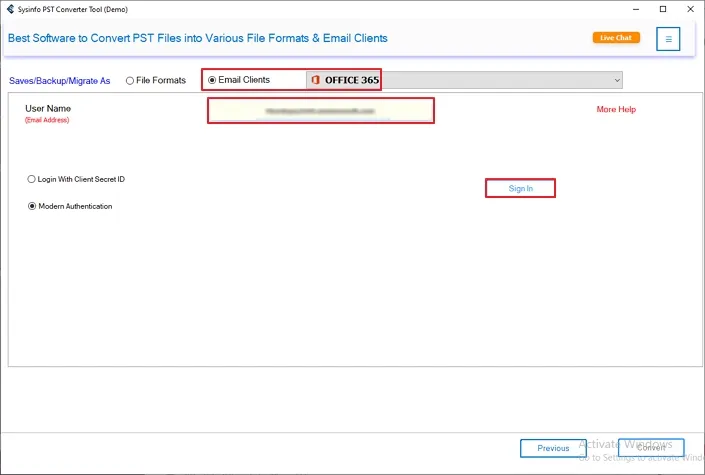Minimize the PST Converter window
The height and width of the screenshot is (475, 705).
coord(636,9)
